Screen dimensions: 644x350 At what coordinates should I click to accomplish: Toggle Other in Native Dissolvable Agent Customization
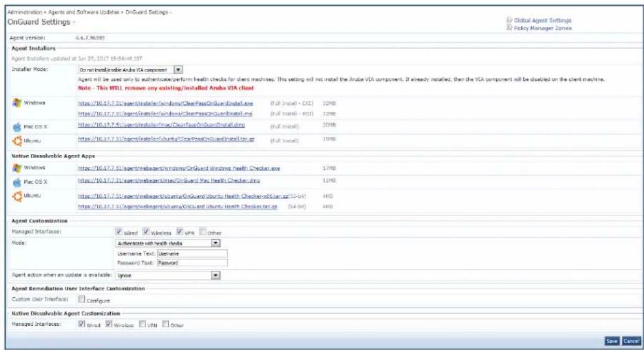(166, 324)
